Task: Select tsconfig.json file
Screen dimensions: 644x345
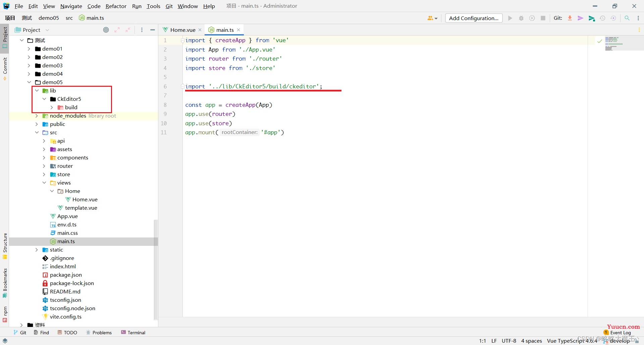Action: tap(65, 300)
